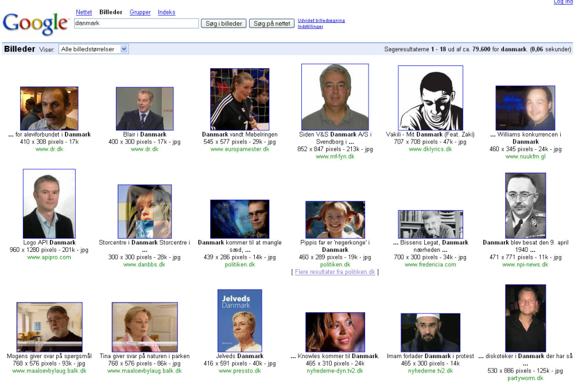Open the Nettet search tab
The height and width of the screenshot is (392, 574).
coord(84,12)
